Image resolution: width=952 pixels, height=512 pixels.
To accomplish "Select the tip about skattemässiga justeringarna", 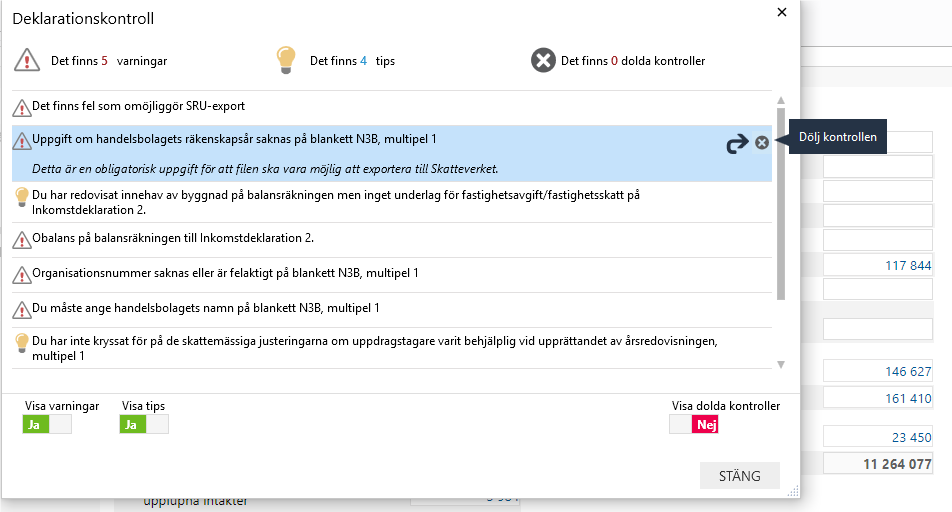I will [x=392, y=348].
